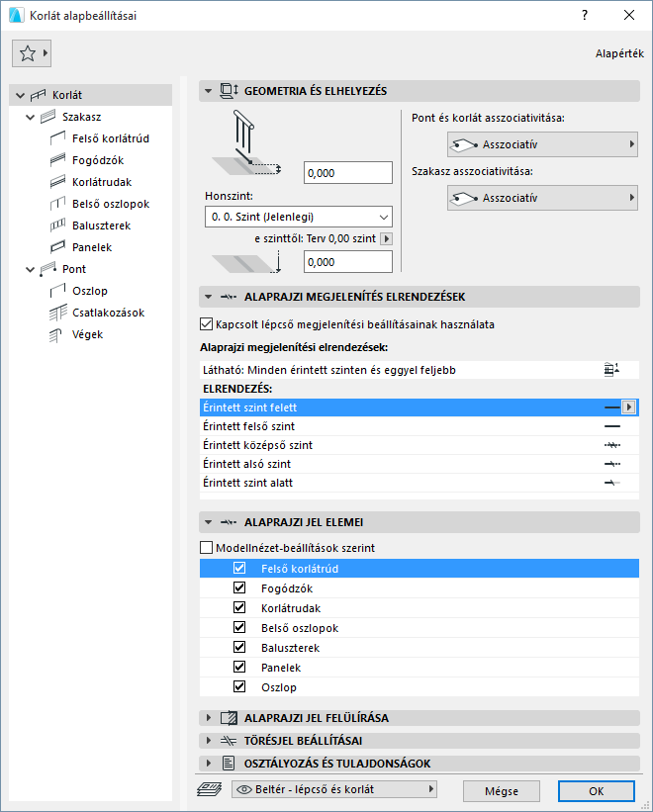Click the Törésjel beállításai header icon
Viewport: 653px width, 812px height.
229,741
